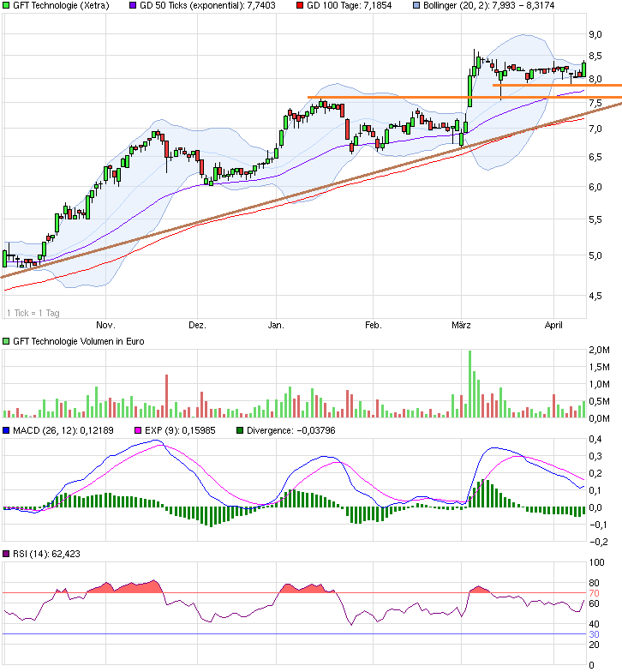
Task: Click the '8,5' price axis value
Action: click(595, 56)
